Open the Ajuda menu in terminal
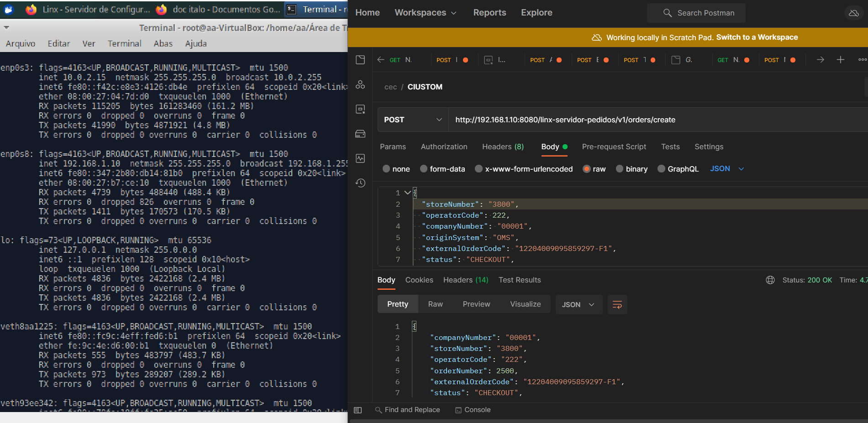Viewport: 868px width, 423px height. click(195, 44)
